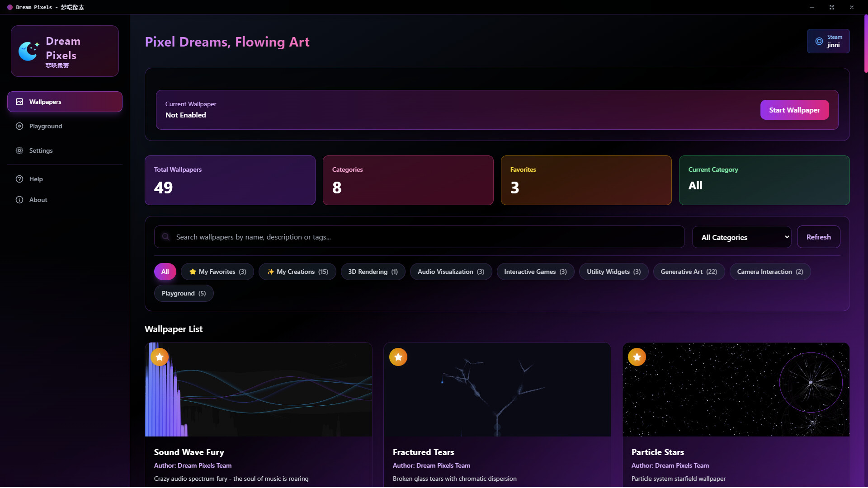The height and width of the screenshot is (488, 868).
Task: Click the Help question mark icon
Action: [19, 179]
